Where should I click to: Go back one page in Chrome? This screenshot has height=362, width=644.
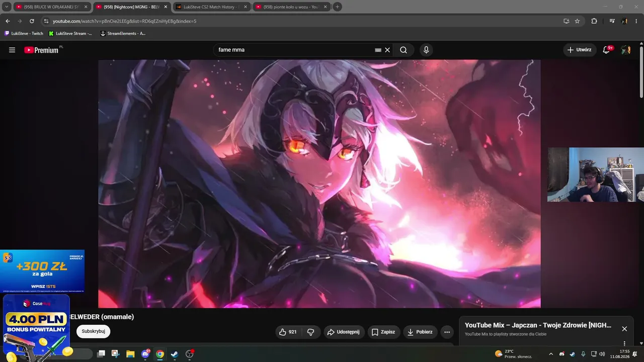point(8,21)
